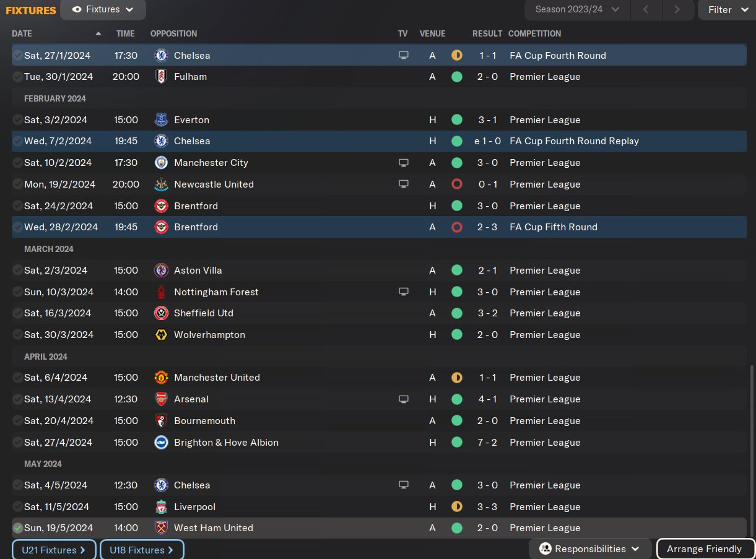This screenshot has height=559, width=756.
Task: Click the Newcastle United club badge
Action: coord(161,184)
